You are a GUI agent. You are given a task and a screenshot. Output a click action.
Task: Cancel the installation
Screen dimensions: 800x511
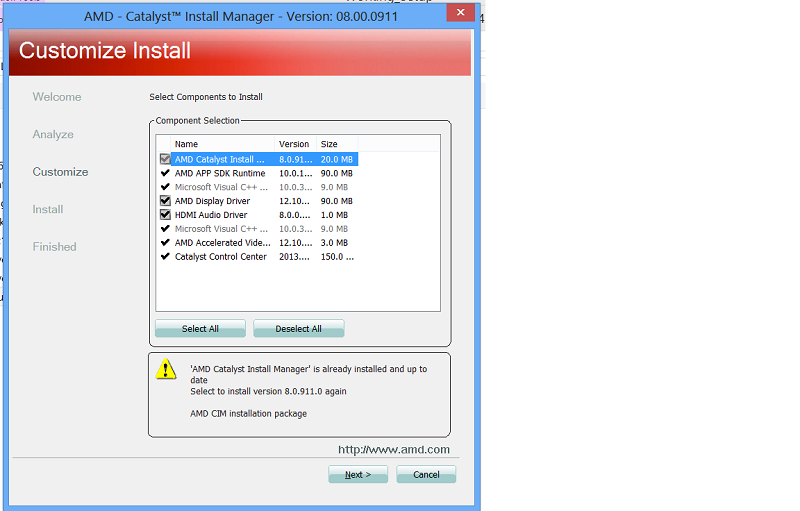[426, 474]
